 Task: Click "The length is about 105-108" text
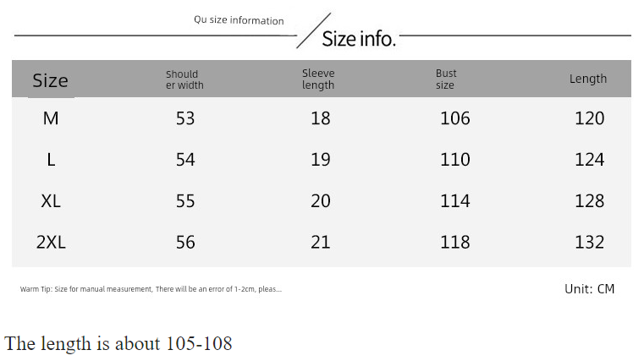click(118, 343)
